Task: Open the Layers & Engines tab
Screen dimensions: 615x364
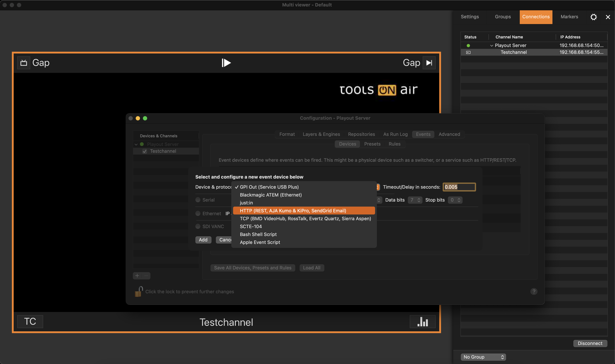Action: [x=321, y=134]
